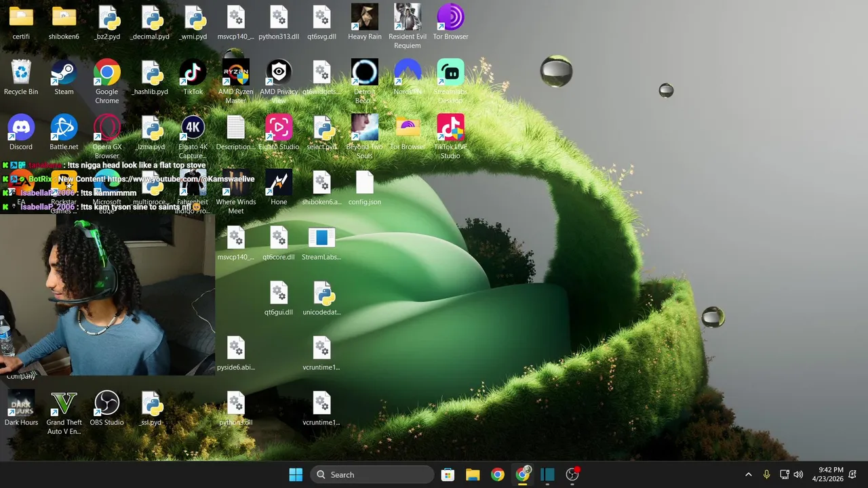The width and height of the screenshot is (868, 488).
Task: Launch AMD Ryzen Master
Action: [236, 82]
